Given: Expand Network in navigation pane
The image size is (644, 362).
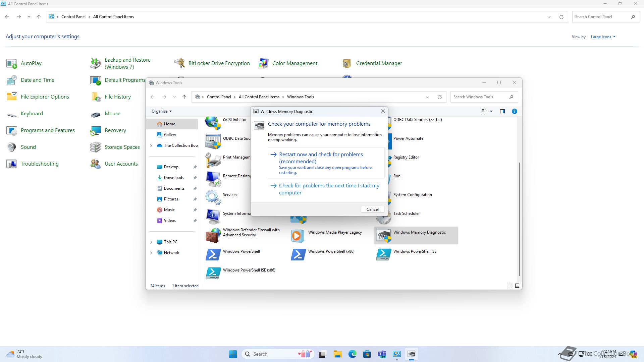Looking at the screenshot, I should click(151, 253).
